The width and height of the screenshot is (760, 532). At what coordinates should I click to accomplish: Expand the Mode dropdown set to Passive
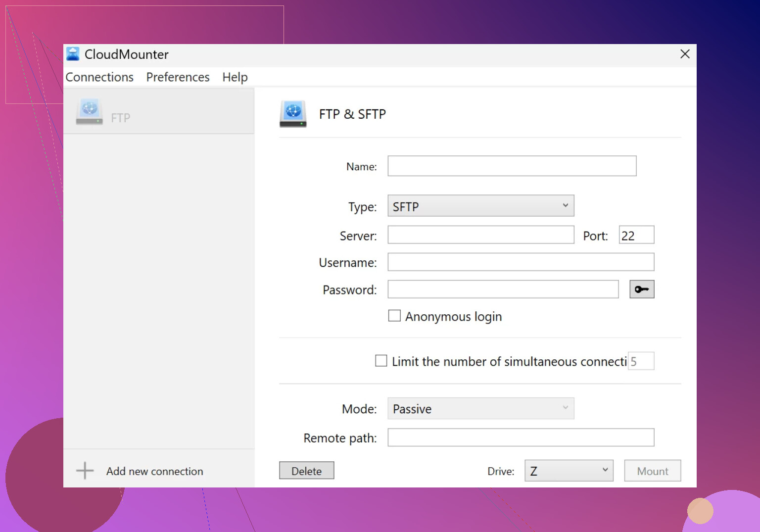pyautogui.click(x=480, y=409)
